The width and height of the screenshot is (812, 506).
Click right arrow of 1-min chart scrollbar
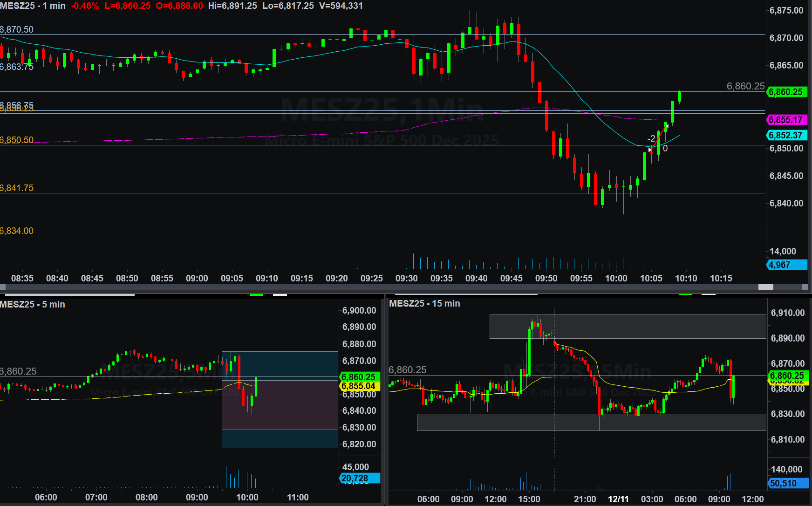[805, 287]
